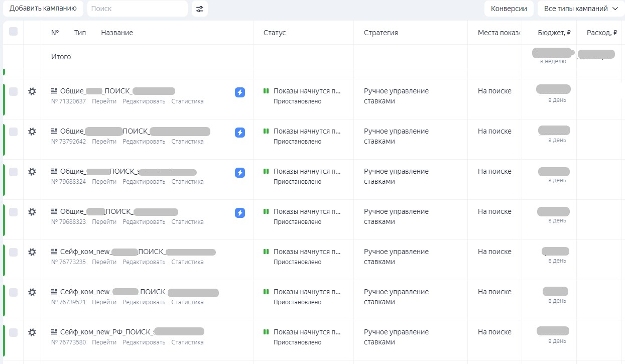Sort by 'Бюджет, ₽' column header
This screenshot has width=625, height=364.
point(554,33)
